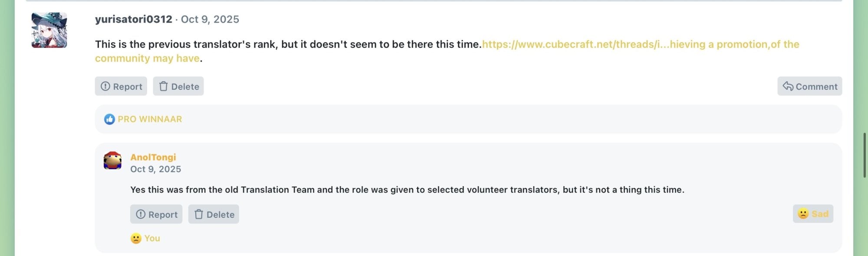Image resolution: width=868 pixels, height=256 pixels.
Task: Report yurisatori0312's profile post
Action: pyautogui.click(x=121, y=86)
